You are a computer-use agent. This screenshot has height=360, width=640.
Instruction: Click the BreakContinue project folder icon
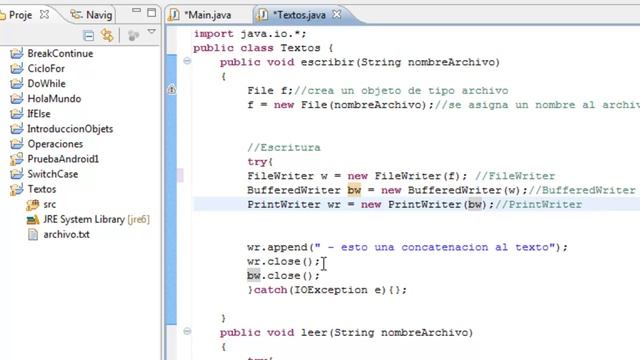pyautogui.click(x=17, y=53)
